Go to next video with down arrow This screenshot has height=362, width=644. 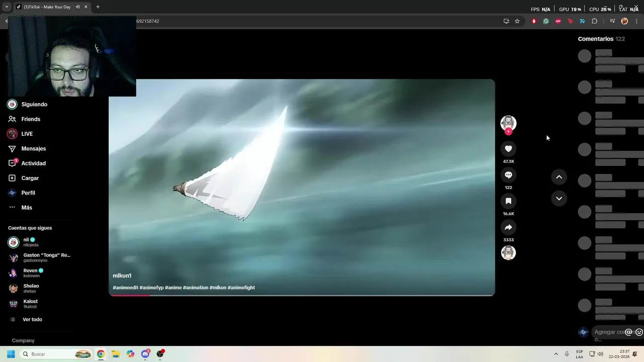point(559,199)
